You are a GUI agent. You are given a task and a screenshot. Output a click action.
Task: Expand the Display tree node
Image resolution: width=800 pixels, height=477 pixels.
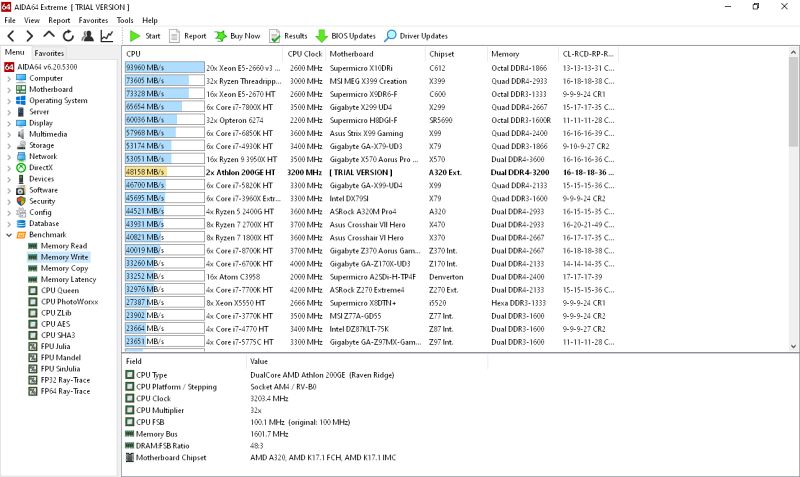click(9, 123)
